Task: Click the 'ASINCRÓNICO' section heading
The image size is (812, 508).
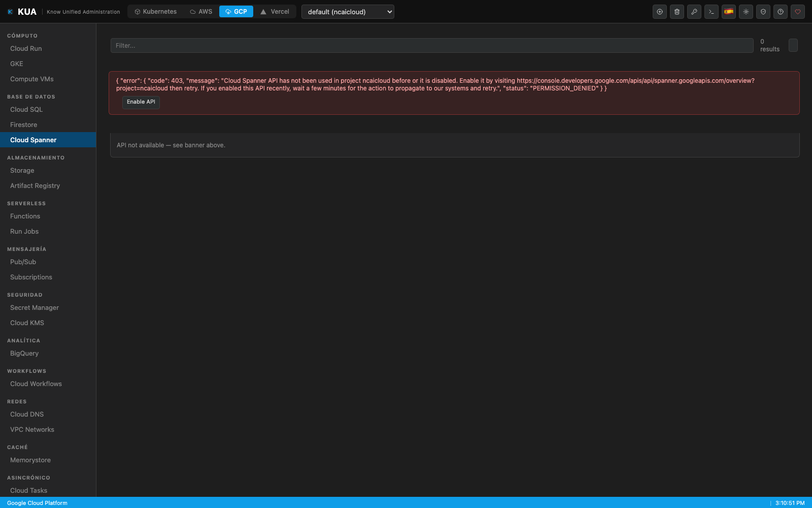Action: point(28,478)
